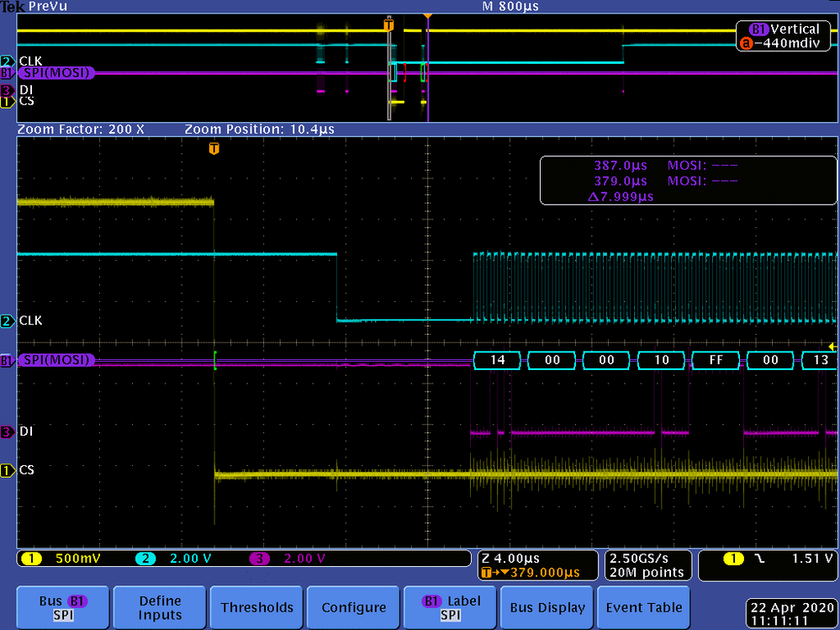This screenshot has height=630, width=840.
Task: Open the B1 Label SPI menu
Action: click(x=450, y=607)
